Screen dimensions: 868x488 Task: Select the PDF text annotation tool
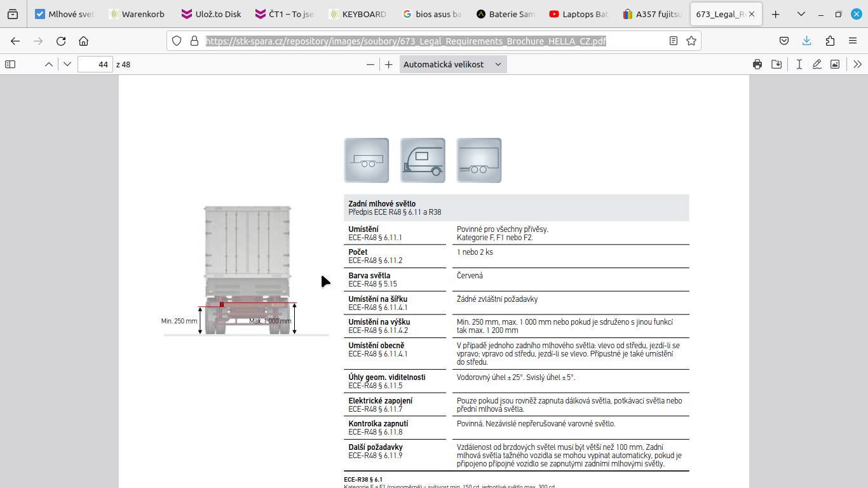pyautogui.click(x=799, y=64)
